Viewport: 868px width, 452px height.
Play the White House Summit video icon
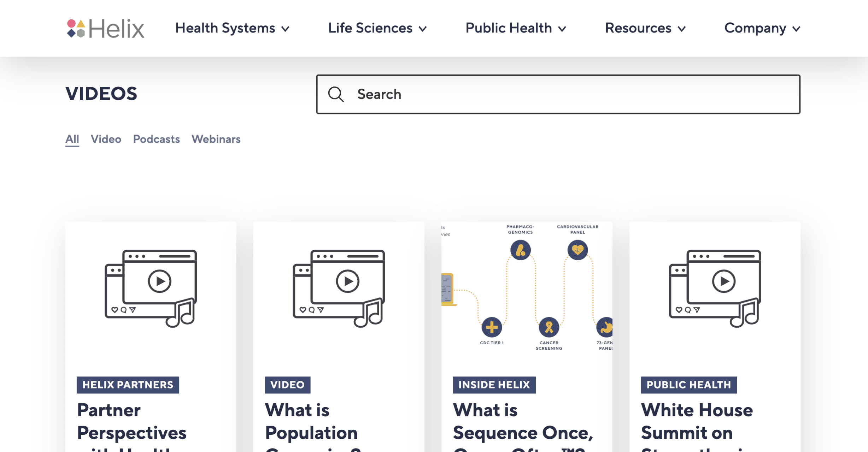pos(723,281)
